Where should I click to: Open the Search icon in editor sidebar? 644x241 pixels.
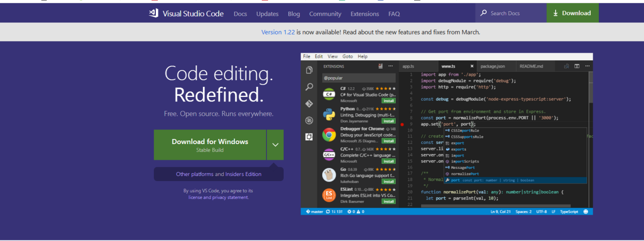(x=309, y=87)
